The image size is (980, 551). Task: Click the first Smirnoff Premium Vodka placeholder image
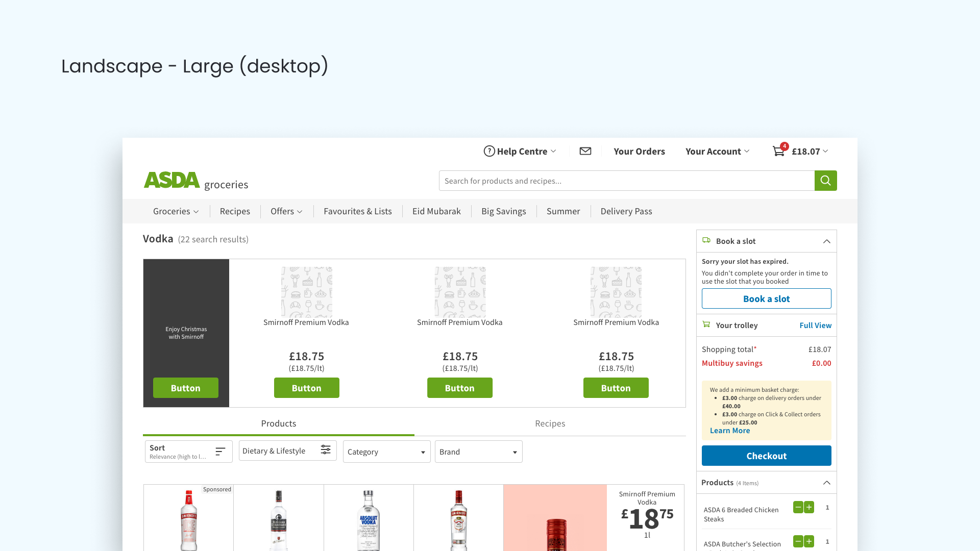click(307, 292)
